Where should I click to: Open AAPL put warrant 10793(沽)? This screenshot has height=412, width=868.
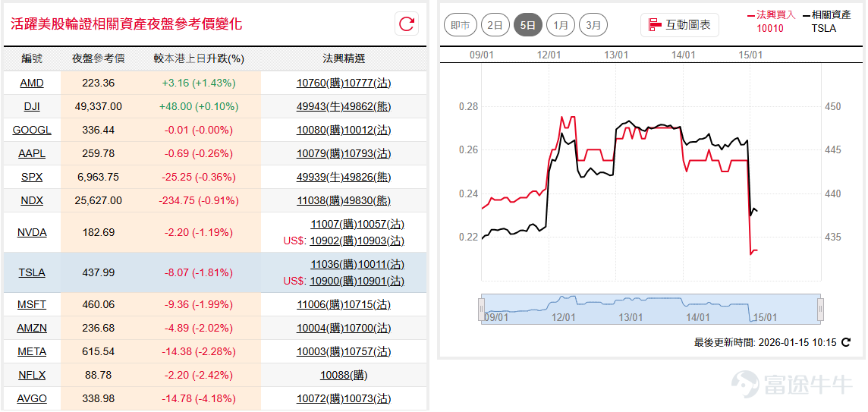(x=367, y=153)
